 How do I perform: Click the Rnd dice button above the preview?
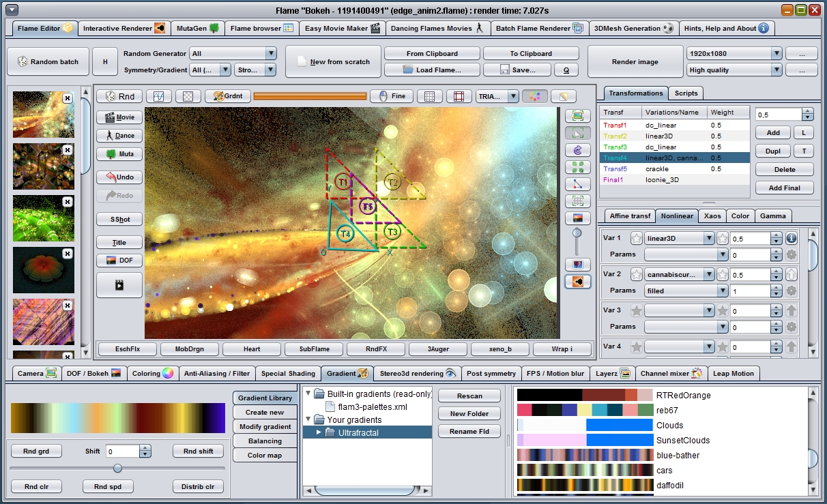(119, 96)
